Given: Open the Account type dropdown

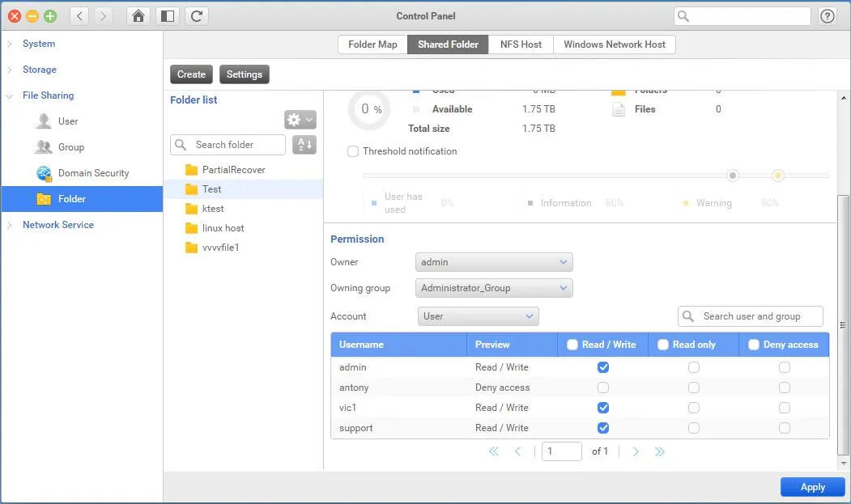Looking at the screenshot, I should (479, 316).
